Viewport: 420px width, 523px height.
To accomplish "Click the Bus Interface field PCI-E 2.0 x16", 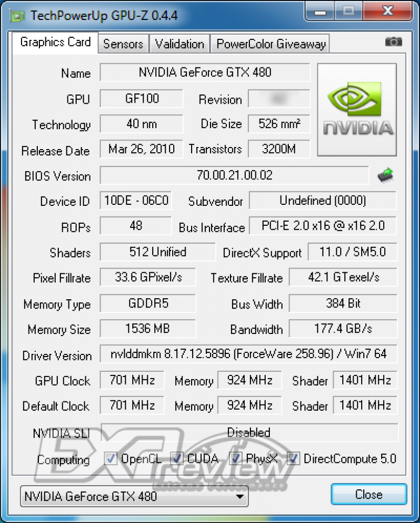I will 322,226.
